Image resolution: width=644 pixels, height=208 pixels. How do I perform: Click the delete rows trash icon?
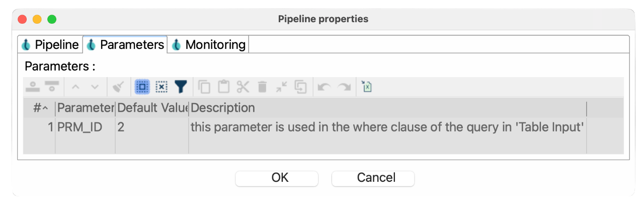262,87
